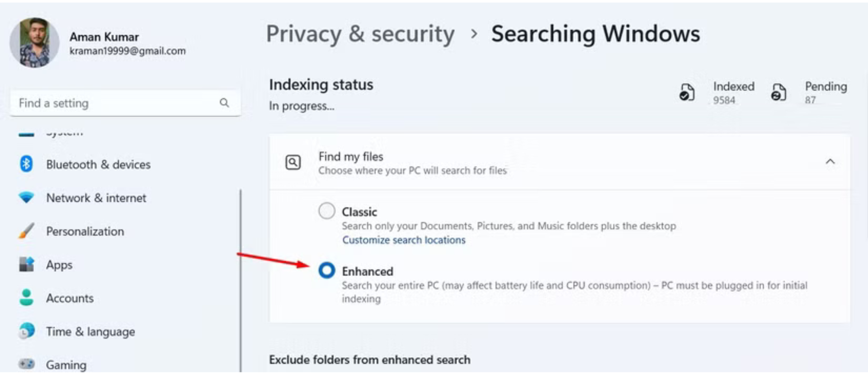The width and height of the screenshot is (868, 373).
Task: Click the Accounts person icon
Action: (26, 298)
